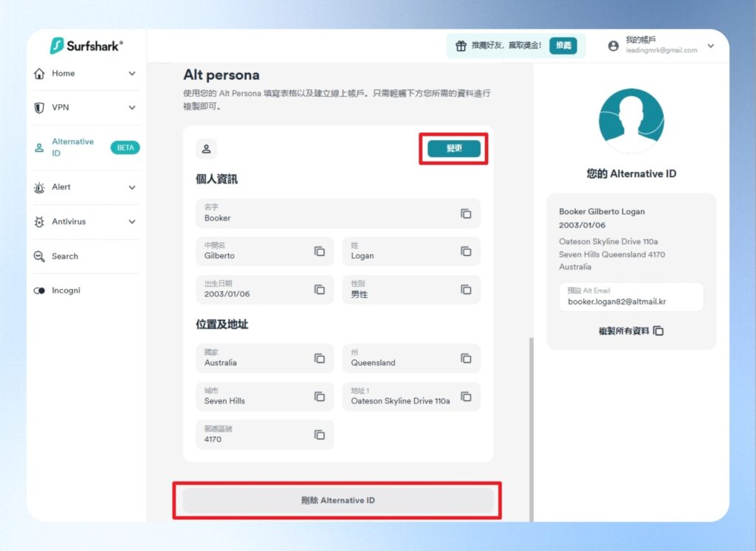
Task: Click the 個人資訊 section heading
Action: 216,179
